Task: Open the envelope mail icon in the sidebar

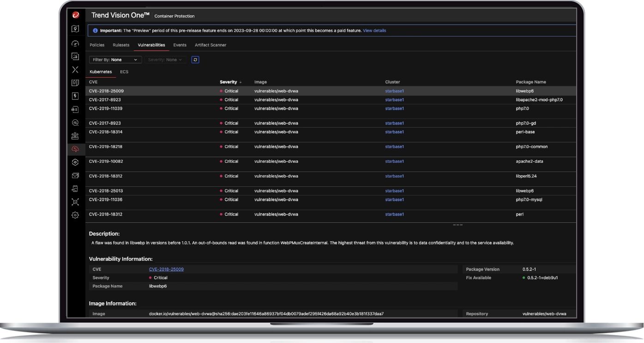Action: click(x=75, y=176)
